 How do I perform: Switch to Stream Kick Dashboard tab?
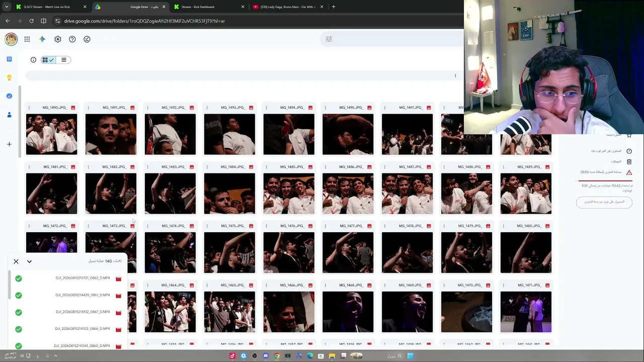click(x=208, y=7)
